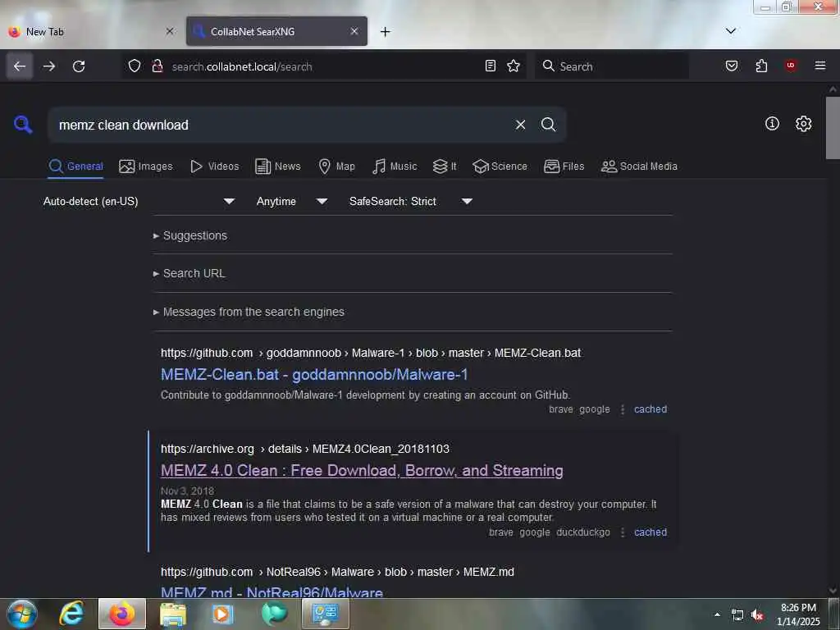Open Windows Media Player from taskbar

click(222, 614)
